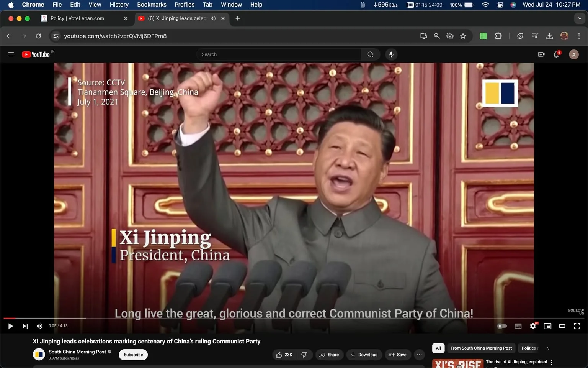This screenshot has height=368, width=588.
Task: Mute the video volume
Action: coord(39,326)
